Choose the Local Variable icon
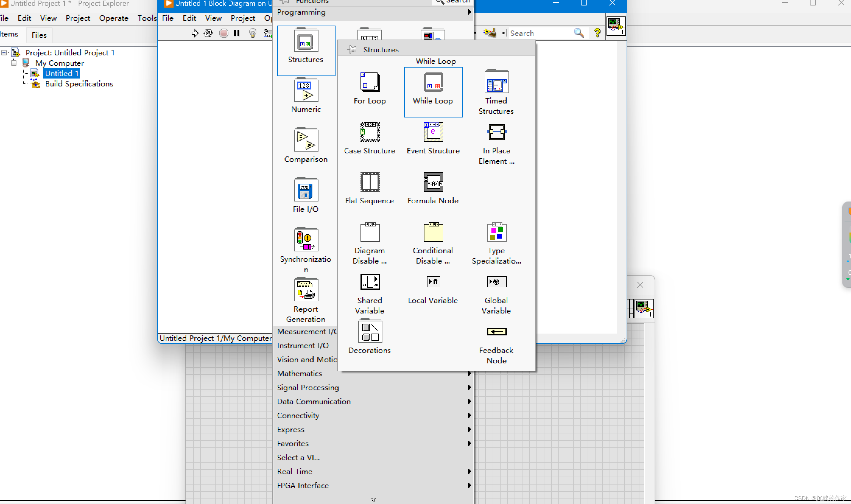The image size is (851, 504). 433,282
